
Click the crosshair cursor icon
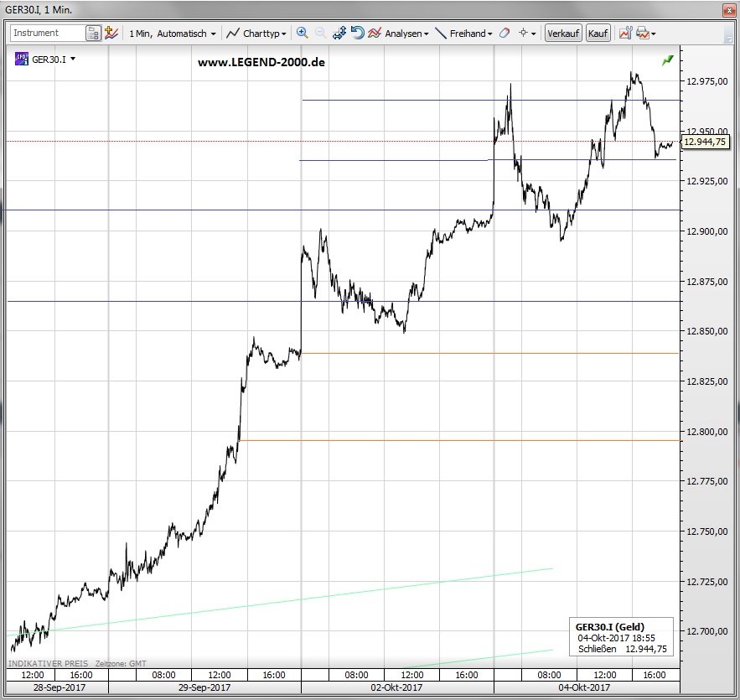523,33
